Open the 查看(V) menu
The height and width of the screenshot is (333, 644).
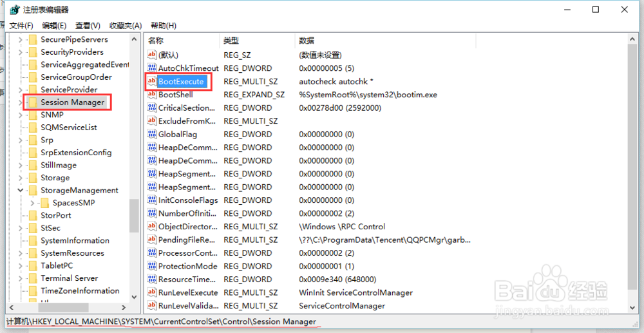pos(88,26)
